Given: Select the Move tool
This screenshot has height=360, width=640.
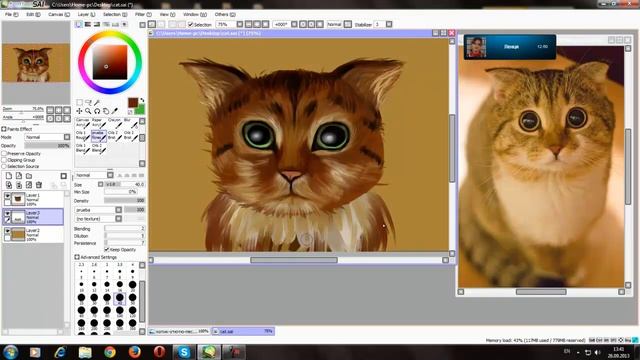Looking at the screenshot, I should tap(79, 111).
